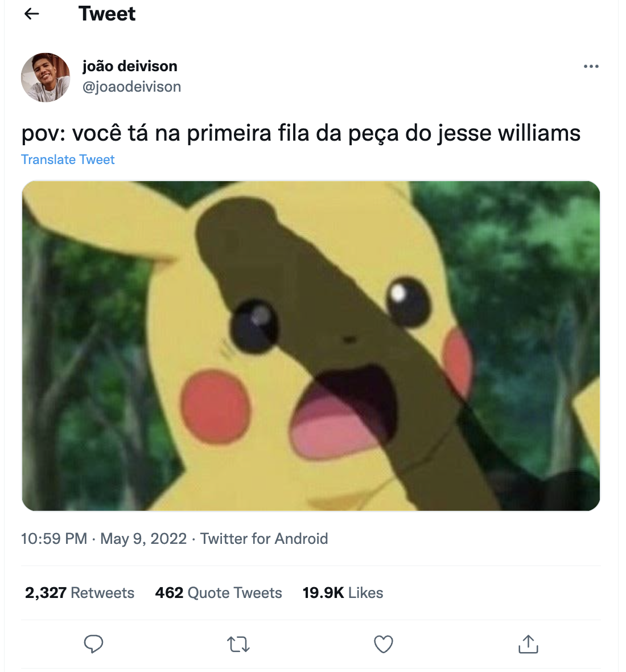This screenshot has height=672, width=626.
Task: View the 462 Quote Tweets
Action: click(219, 593)
